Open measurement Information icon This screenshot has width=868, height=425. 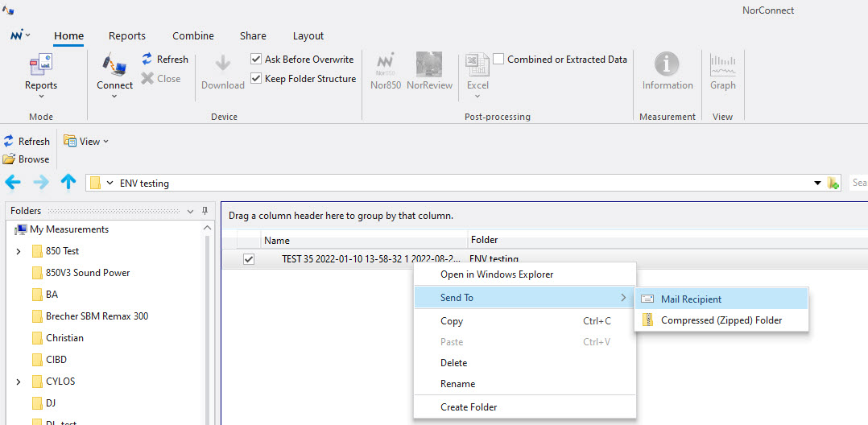(x=667, y=64)
